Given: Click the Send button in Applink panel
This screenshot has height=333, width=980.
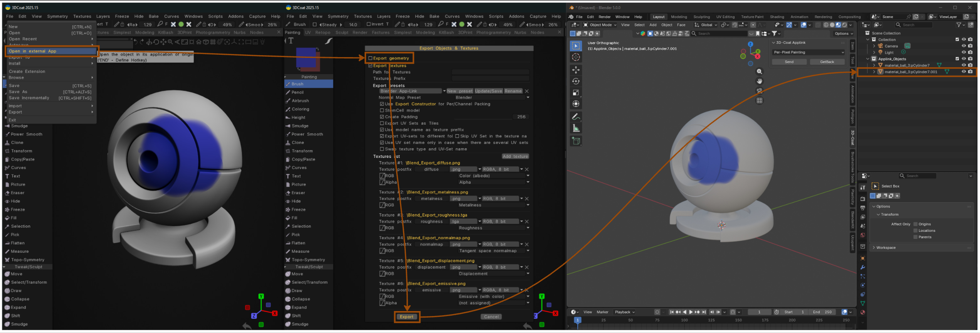Looking at the screenshot, I should pos(789,62).
